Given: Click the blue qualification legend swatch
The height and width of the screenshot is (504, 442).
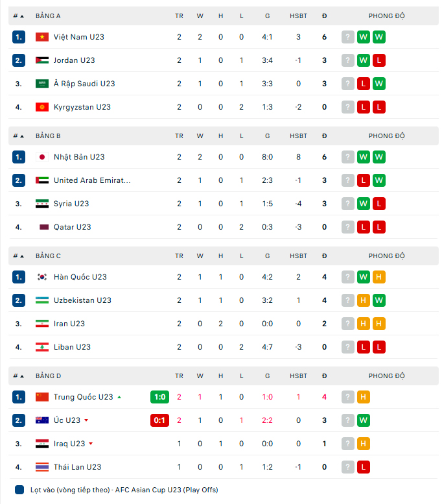Looking at the screenshot, I should point(19,490).
